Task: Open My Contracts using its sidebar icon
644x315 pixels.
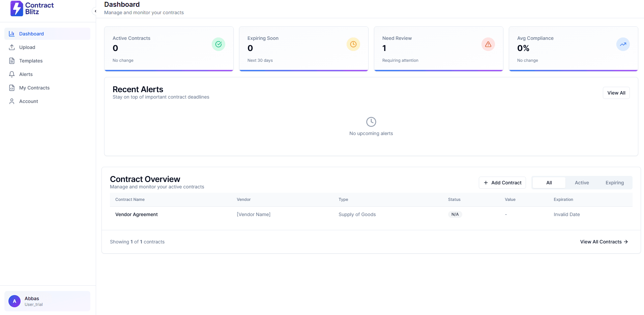Action: click(x=11, y=87)
